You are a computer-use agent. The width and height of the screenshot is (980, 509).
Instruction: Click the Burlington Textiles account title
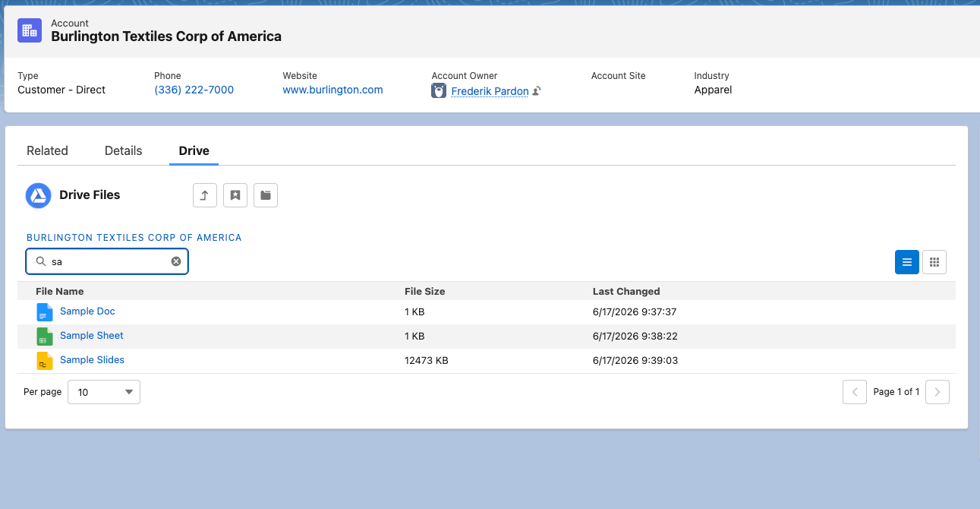(x=166, y=36)
